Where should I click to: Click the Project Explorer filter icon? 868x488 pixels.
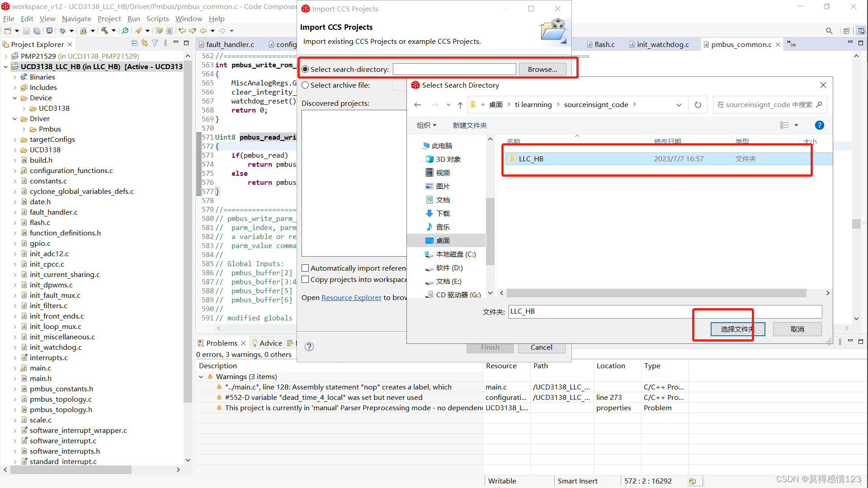pyautogui.click(x=155, y=43)
